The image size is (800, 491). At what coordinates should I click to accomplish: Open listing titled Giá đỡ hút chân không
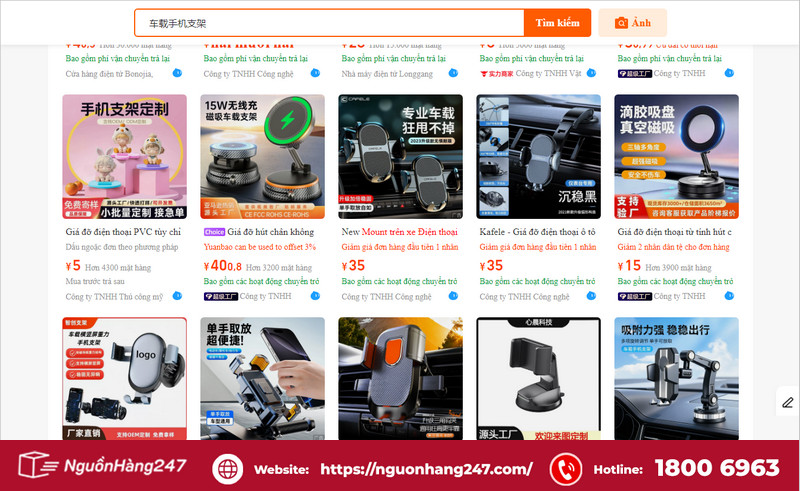pos(270,232)
